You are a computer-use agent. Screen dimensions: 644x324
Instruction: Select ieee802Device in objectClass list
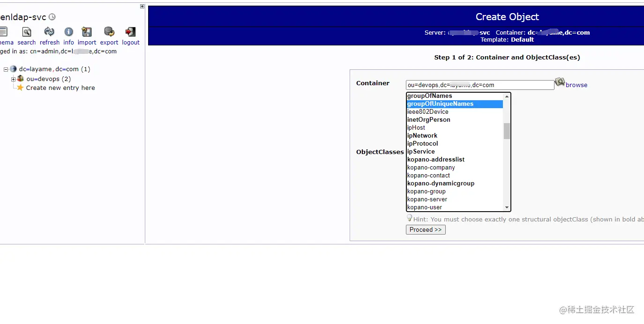[455, 112]
